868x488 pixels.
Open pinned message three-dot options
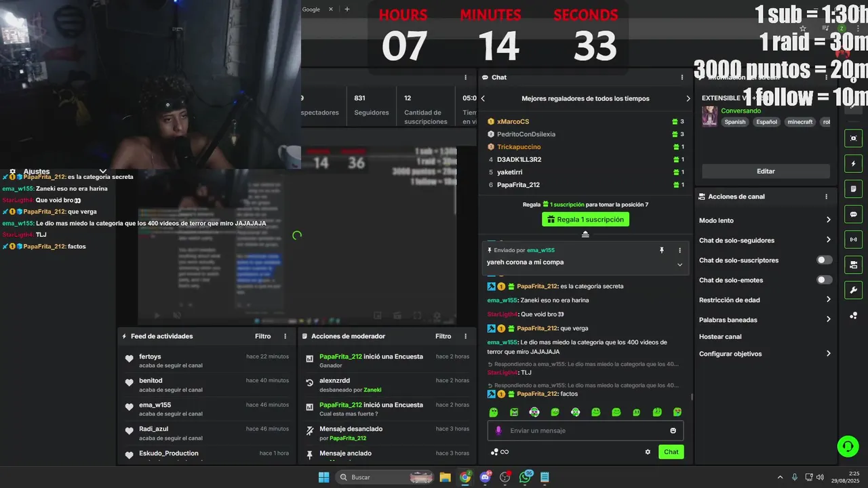pos(679,250)
